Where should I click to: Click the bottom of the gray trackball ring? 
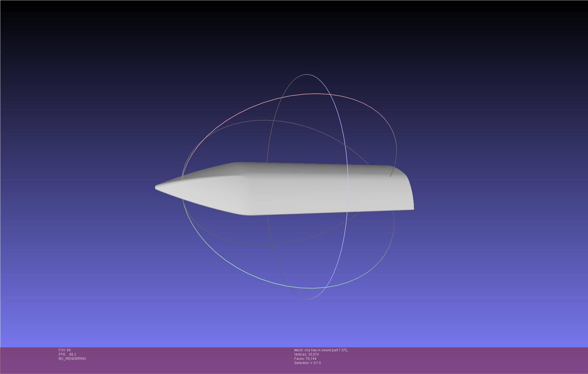pyautogui.click(x=307, y=299)
